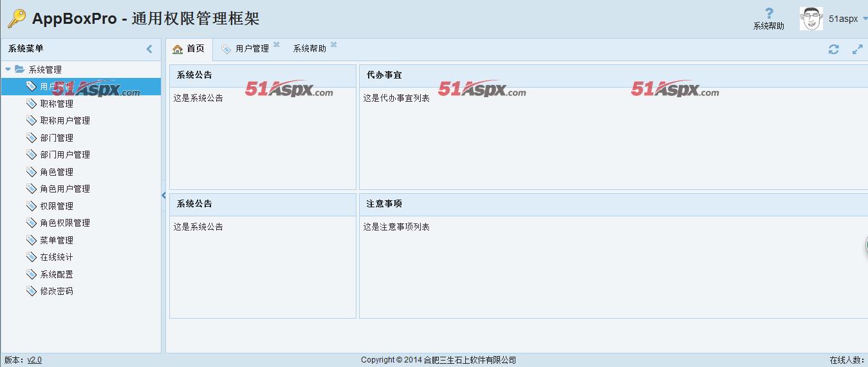Screen dimensions: 868x367
Task: Click the tag icon beside 职称用户管理
Action: pos(32,120)
